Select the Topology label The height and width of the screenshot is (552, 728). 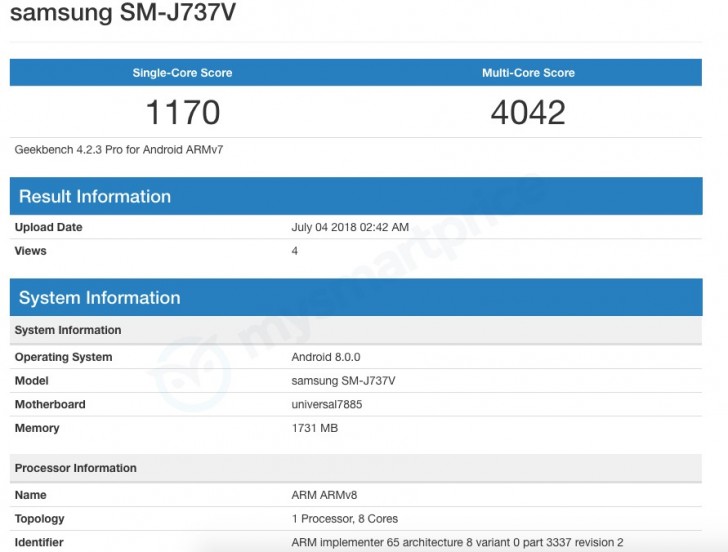click(39, 519)
